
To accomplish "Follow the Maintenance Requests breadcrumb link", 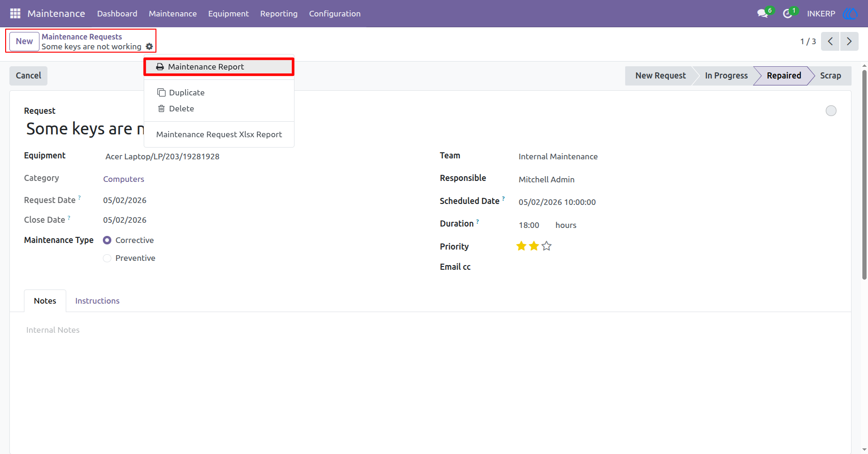I will [x=82, y=37].
